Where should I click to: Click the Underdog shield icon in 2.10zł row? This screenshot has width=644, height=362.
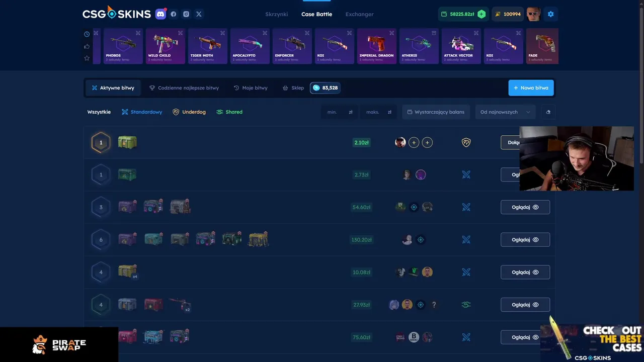click(466, 142)
